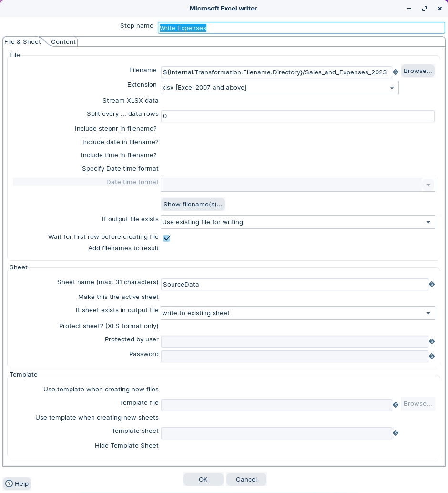
Task: Expand the If output file exists dropdown
Action: pos(428,222)
